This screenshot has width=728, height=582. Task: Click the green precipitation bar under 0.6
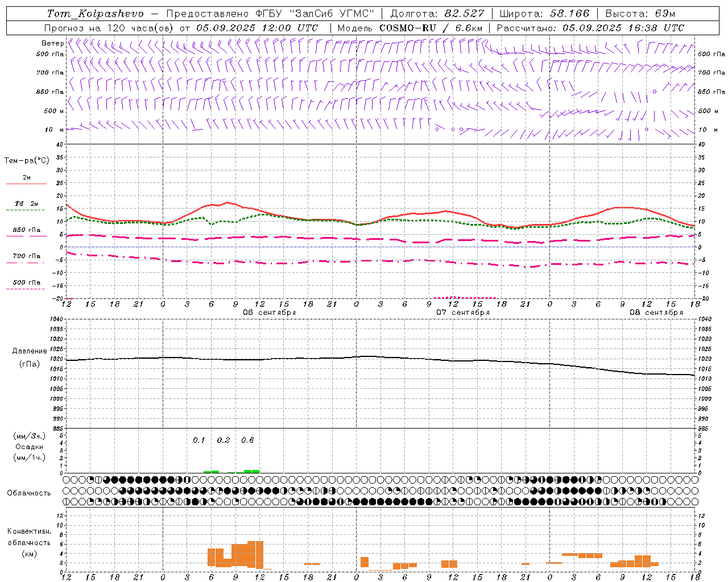click(251, 471)
